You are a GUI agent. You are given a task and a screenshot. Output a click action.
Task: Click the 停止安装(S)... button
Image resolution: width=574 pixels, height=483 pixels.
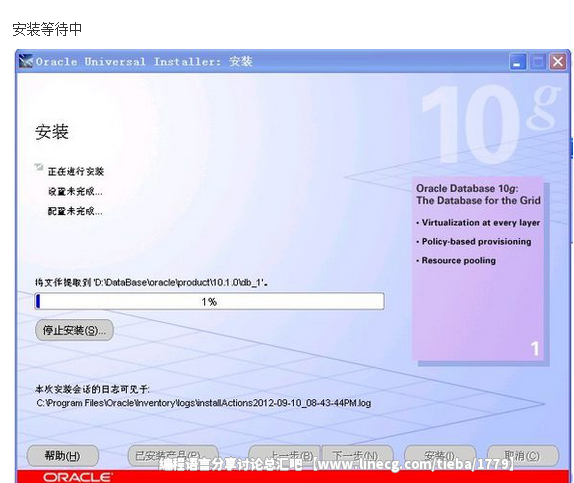[74, 330]
